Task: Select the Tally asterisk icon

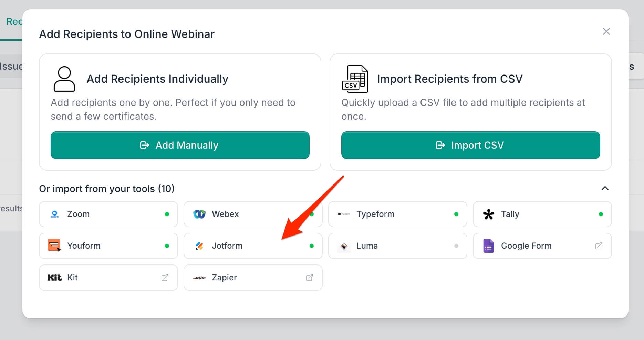Action: point(489,214)
